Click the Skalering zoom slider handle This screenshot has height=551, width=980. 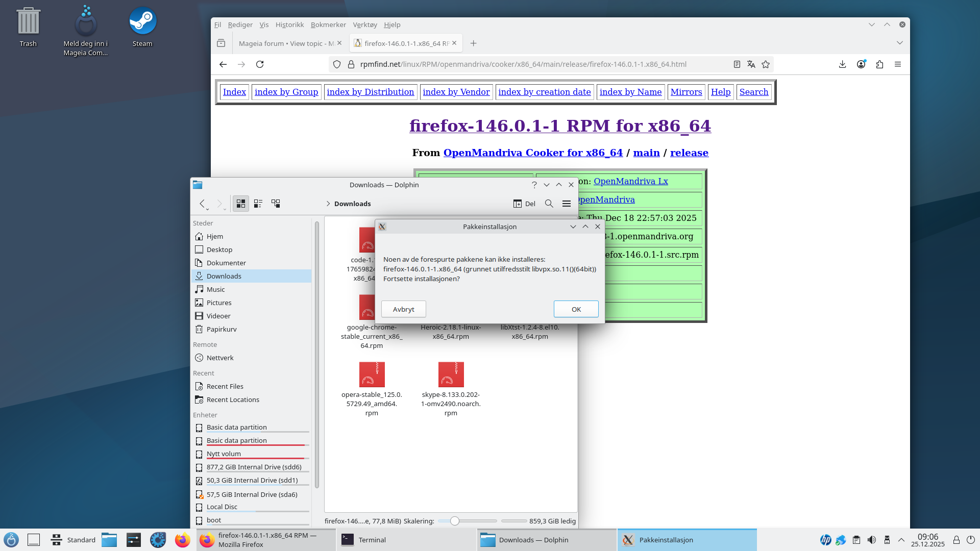pyautogui.click(x=455, y=521)
